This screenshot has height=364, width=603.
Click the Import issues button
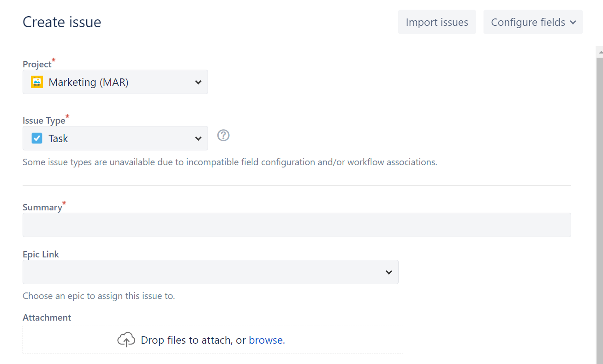[x=437, y=22]
